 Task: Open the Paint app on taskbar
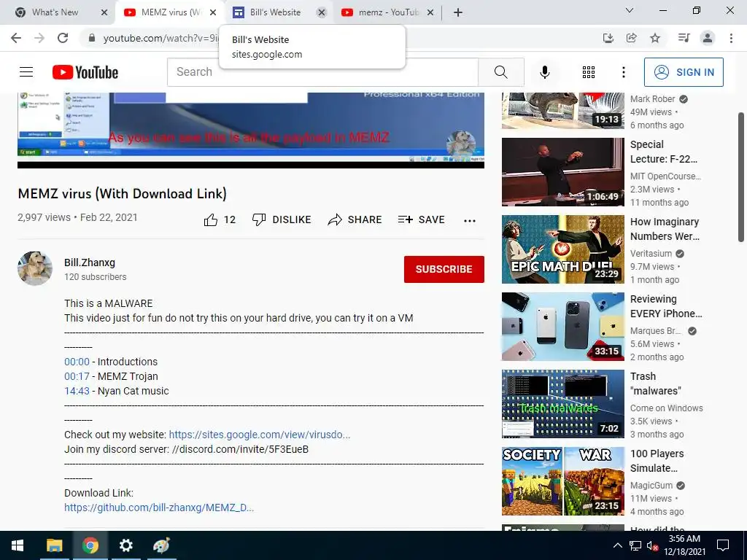pos(162,545)
